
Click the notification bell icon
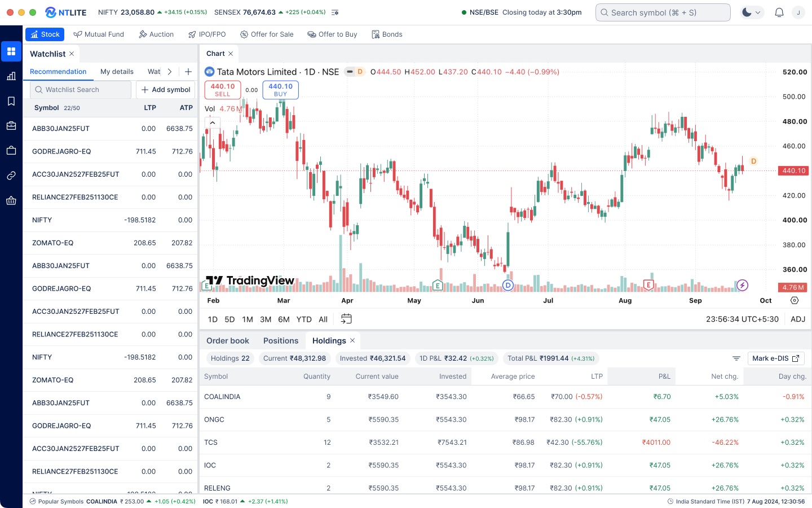click(x=779, y=12)
